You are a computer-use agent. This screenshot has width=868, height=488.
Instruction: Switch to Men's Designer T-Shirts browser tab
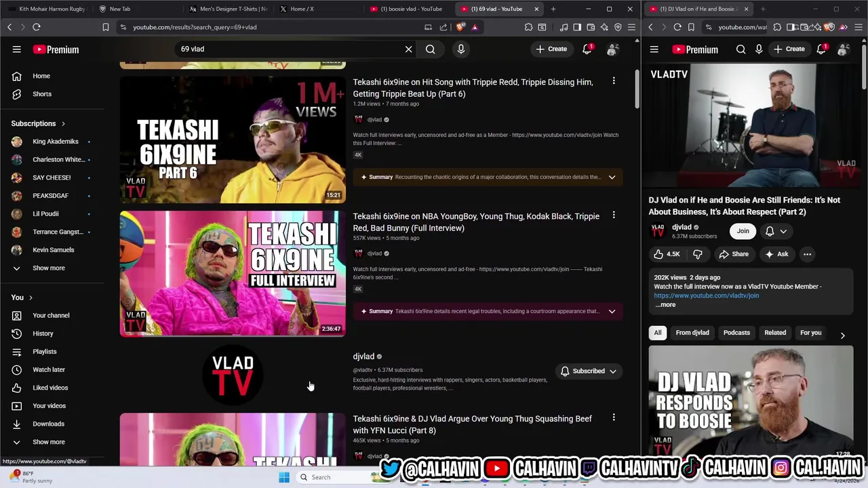point(228,9)
